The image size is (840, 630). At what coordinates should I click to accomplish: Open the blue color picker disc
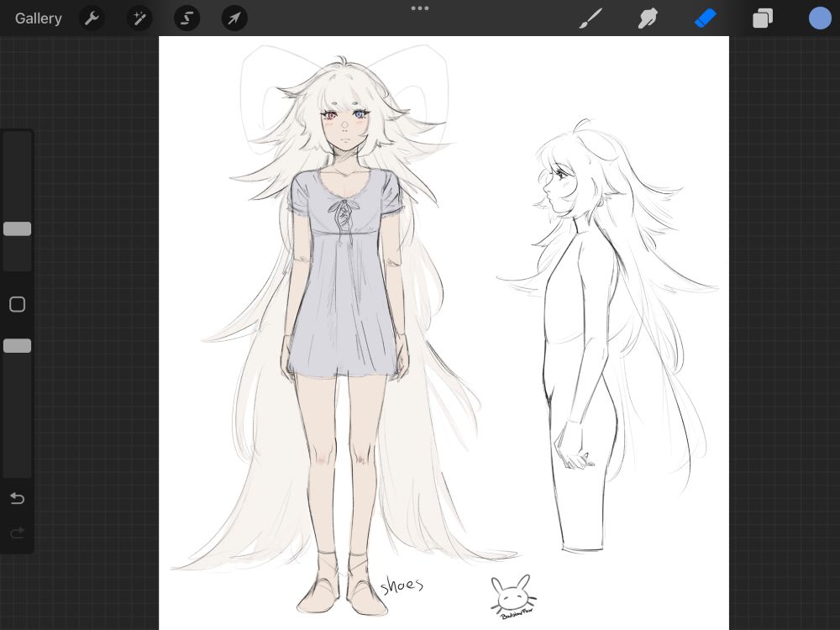click(820, 18)
